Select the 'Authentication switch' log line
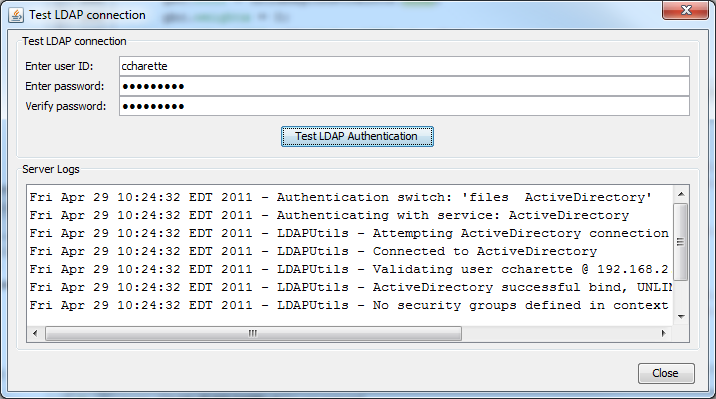716x399 pixels. click(x=341, y=197)
